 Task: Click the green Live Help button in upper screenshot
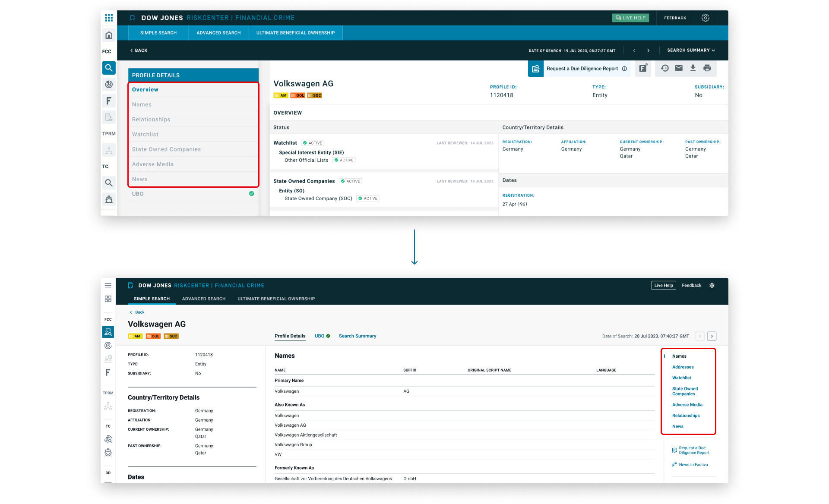click(630, 18)
